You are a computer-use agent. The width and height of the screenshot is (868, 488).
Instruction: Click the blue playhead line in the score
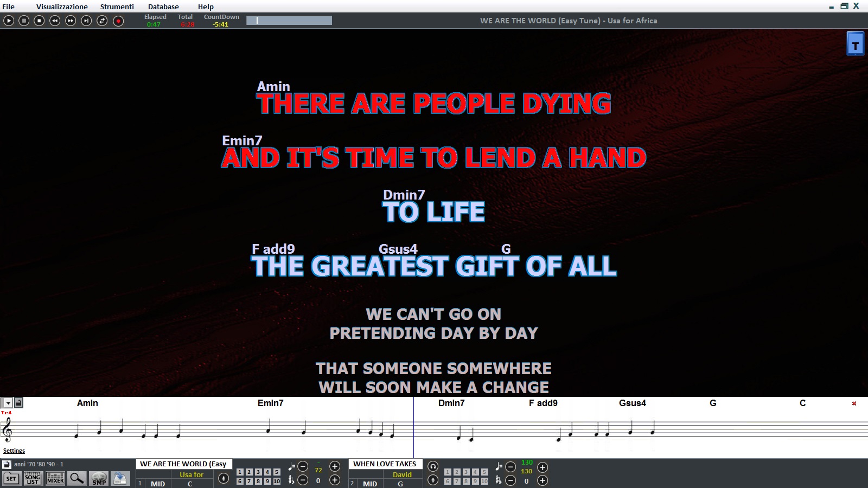[413, 428]
